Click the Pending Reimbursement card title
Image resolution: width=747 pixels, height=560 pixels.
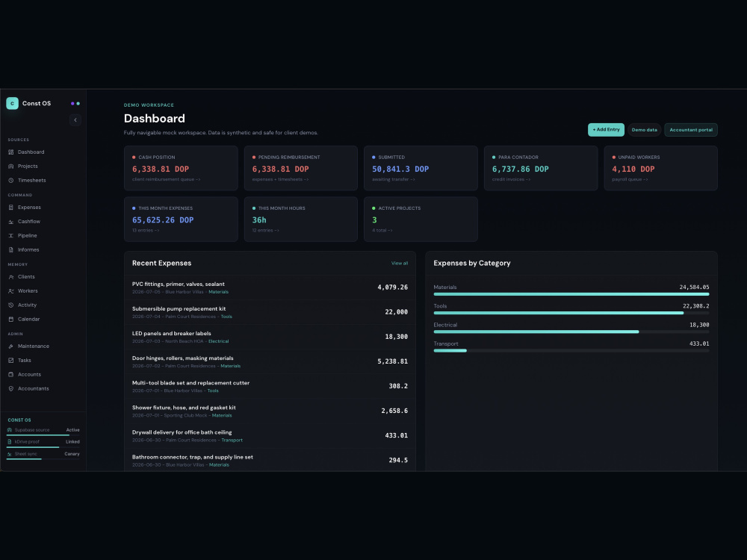(289, 157)
